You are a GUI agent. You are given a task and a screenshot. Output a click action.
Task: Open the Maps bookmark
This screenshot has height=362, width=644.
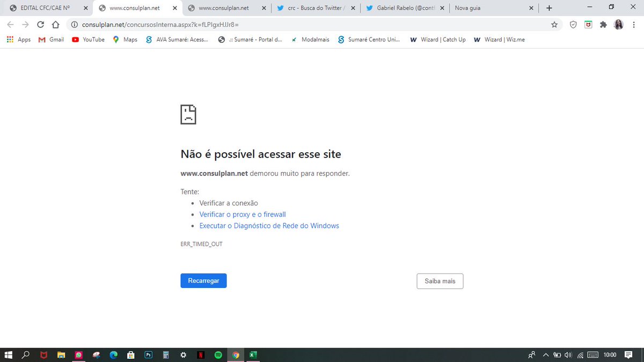click(x=125, y=40)
